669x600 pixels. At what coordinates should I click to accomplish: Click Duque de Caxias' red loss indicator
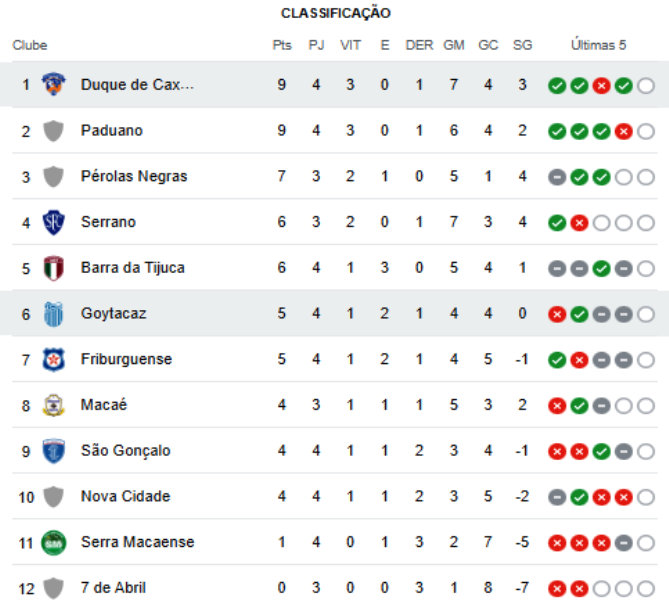tap(601, 86)
